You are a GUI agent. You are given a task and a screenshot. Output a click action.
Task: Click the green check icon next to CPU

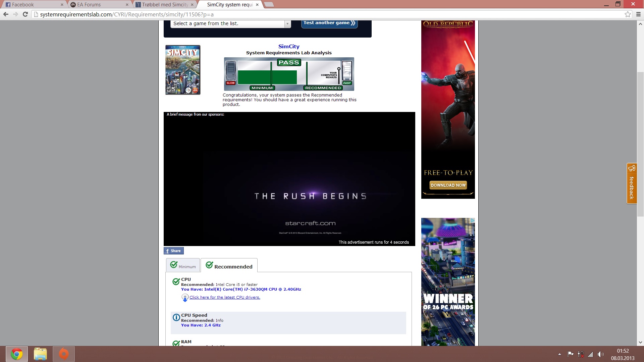(x=176, y=282)
